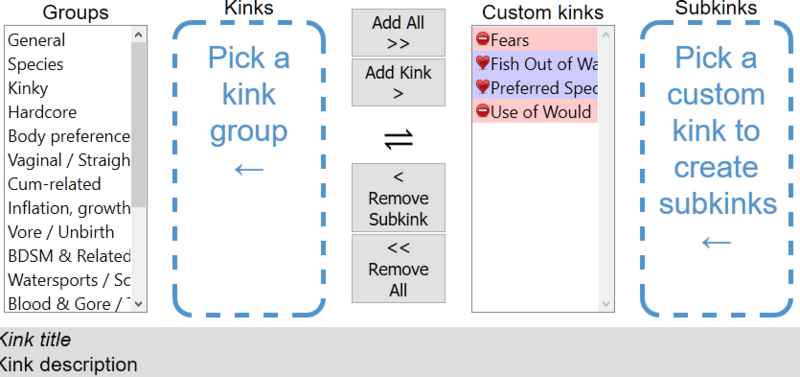Click the no-entry icon beside Use of Would
800x377 pixels.
[x=482, y=110]
